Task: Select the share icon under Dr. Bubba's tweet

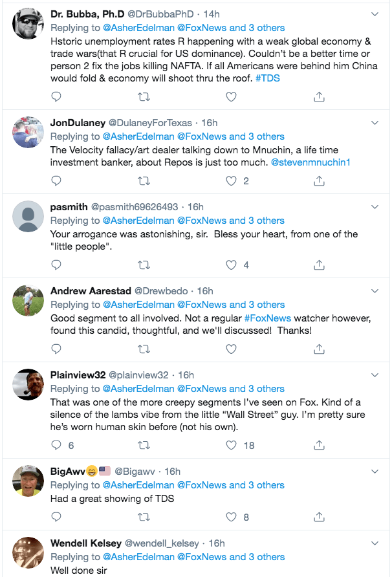Action: pyautogui.click(x=318, y=96)
